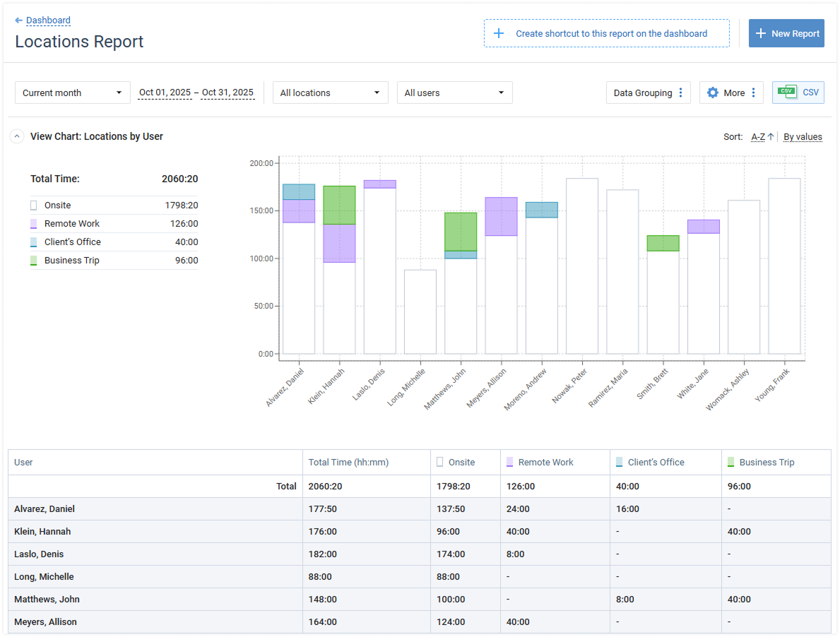Collapse the View Chart section

coord(18,136)
